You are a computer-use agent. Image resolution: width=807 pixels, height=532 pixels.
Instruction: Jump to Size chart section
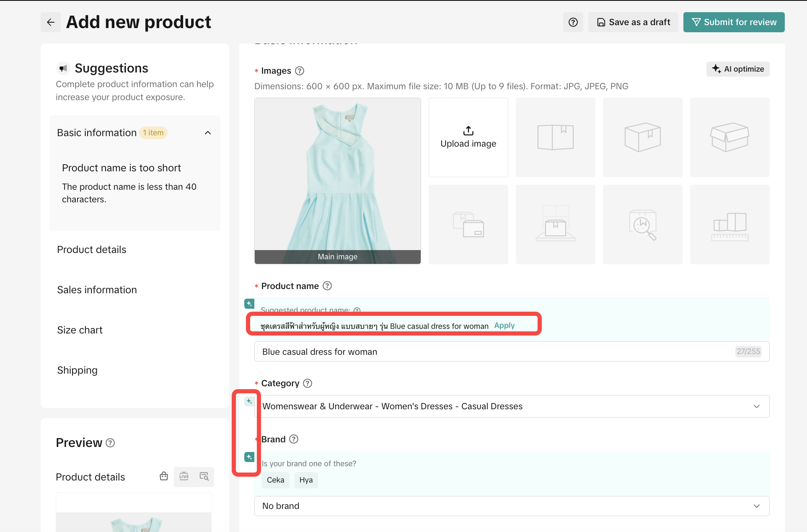click(x=80, y=330)
